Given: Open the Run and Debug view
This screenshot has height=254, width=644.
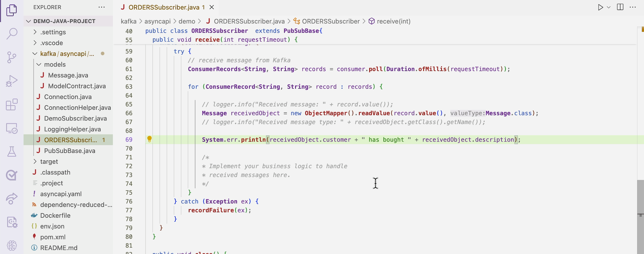Looking at the screenshot, I should 12,81.
